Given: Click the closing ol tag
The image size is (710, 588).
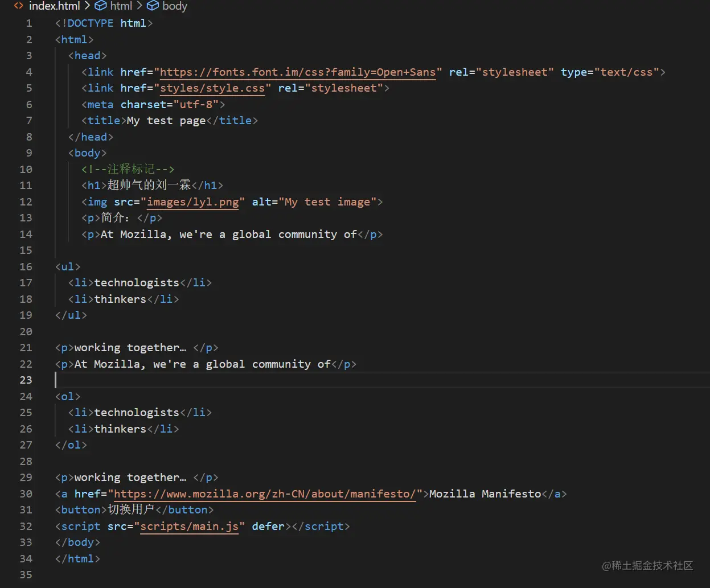Looking at the screenshot, I should coord(71,445).
